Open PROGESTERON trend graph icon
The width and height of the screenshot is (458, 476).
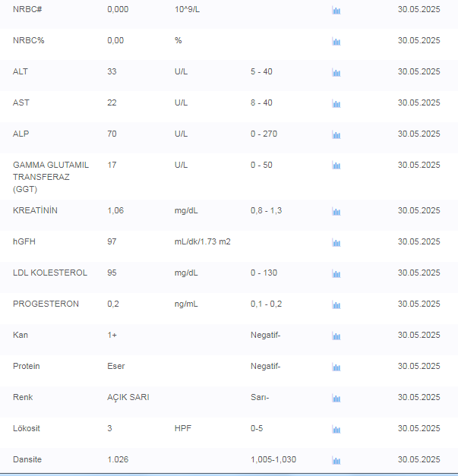coord(336,305)
